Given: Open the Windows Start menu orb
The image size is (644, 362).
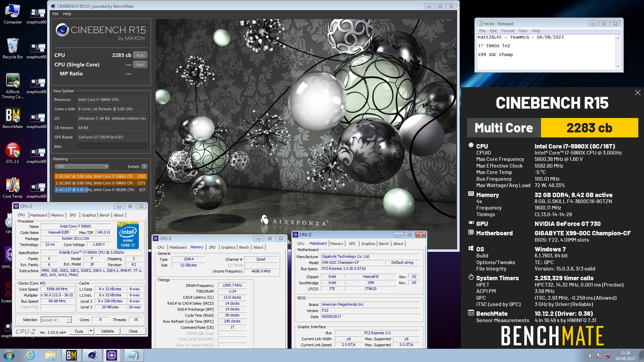Looking at the screenshot, I should pos(9,355).
